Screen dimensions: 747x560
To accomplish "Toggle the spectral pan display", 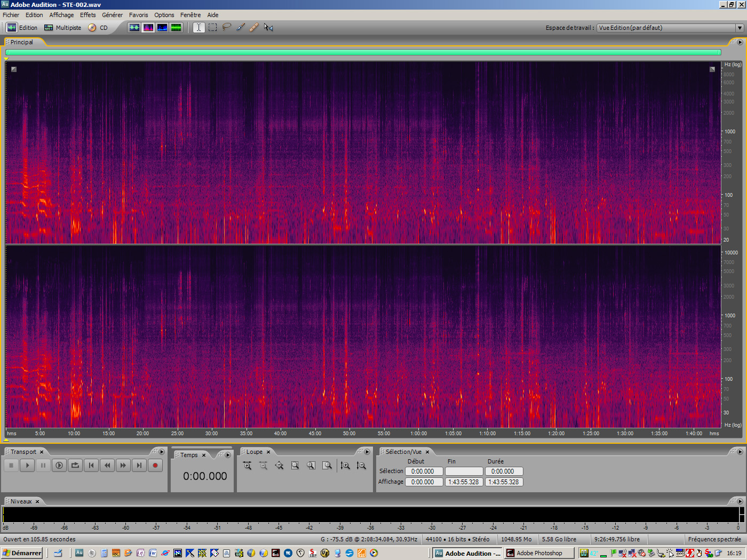I will click(x=162, y=27).
